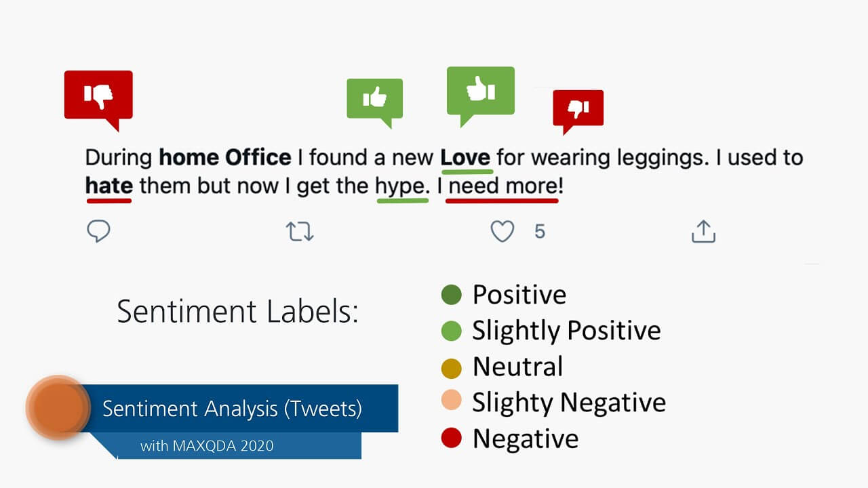The image size is (868, 488).
Task: Like the tweet with the heart icon
Action: tap(502, 232)
